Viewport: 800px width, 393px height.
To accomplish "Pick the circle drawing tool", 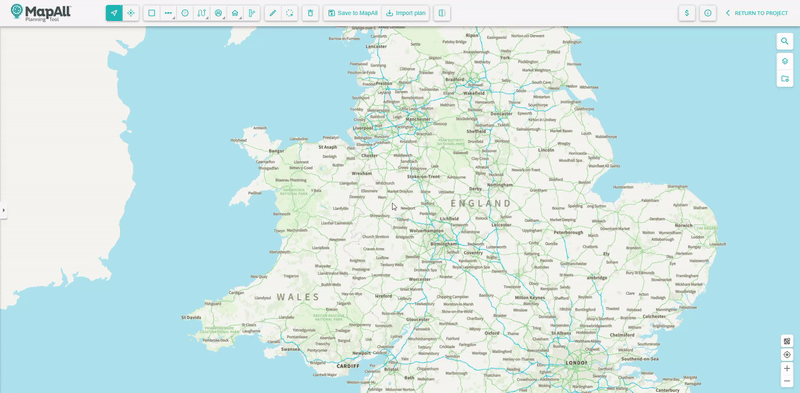I will (185, 13).
